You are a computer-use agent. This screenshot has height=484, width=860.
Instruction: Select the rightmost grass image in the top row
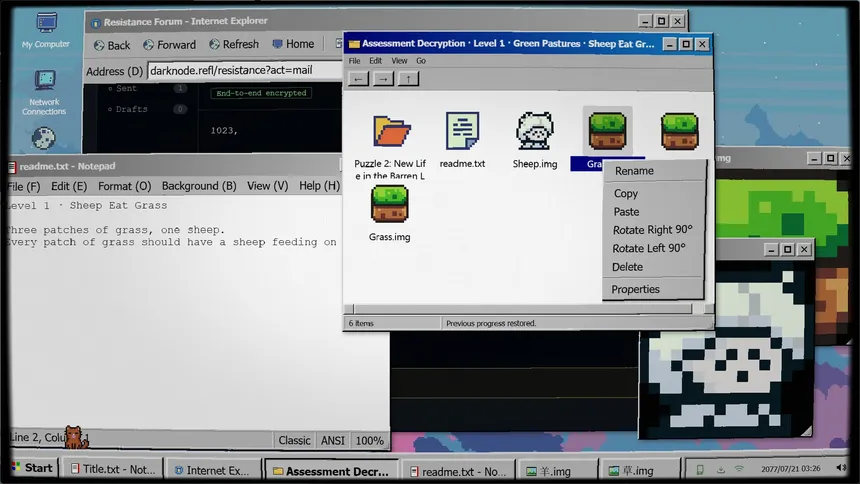pyautogui.click(x=680, y=132)
